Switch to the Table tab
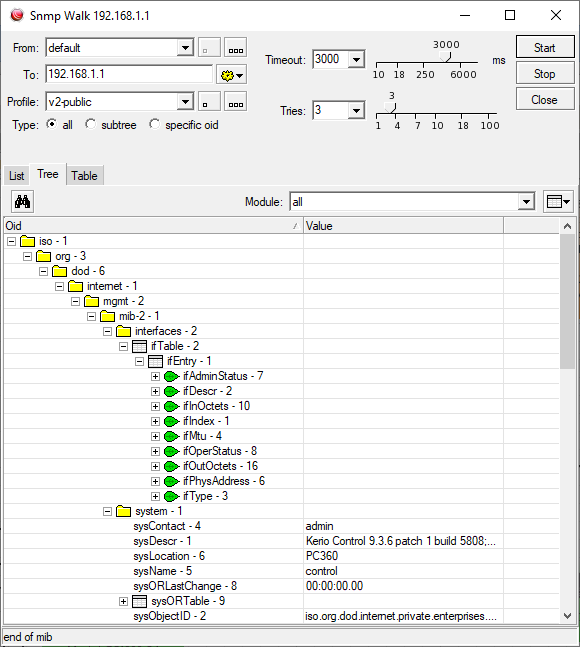 tap(84, 176)
